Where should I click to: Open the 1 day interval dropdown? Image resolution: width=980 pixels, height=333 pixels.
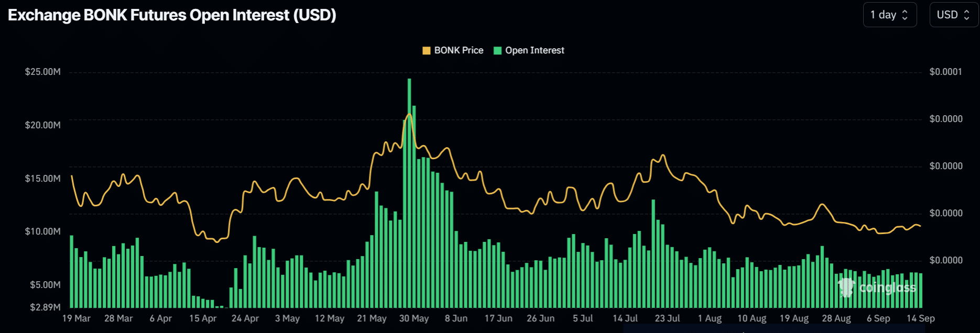[x=889, y=15]
